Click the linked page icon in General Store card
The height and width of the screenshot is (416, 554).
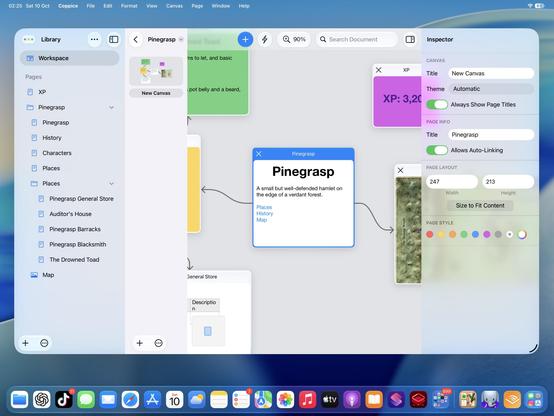(x=208, y=331)
